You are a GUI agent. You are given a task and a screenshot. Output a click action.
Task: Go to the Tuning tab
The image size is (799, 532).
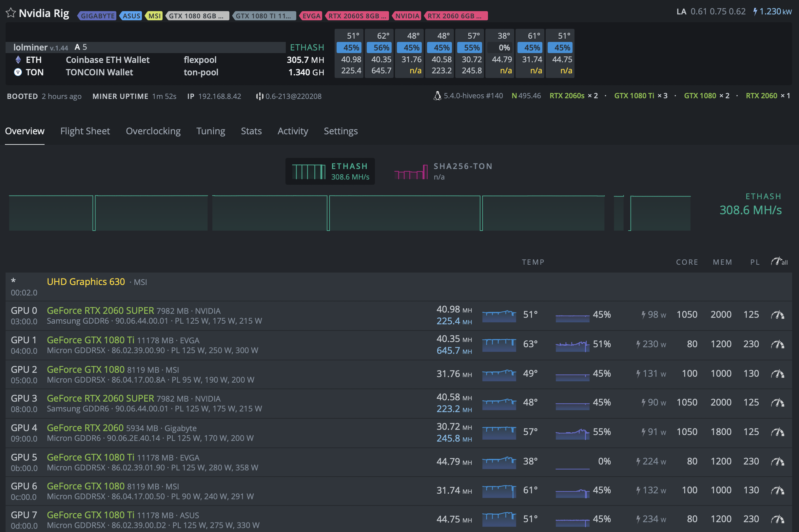210,131
